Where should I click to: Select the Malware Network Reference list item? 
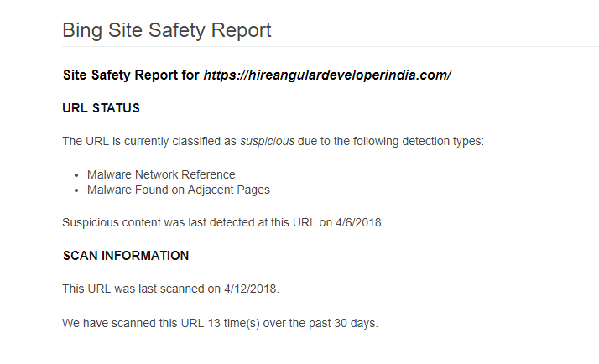pos(161,174)
